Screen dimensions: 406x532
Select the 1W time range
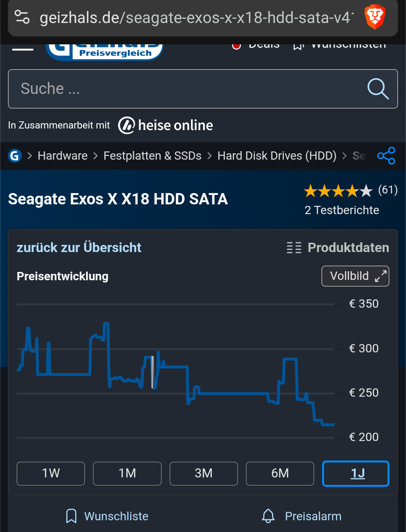(51, 473)
